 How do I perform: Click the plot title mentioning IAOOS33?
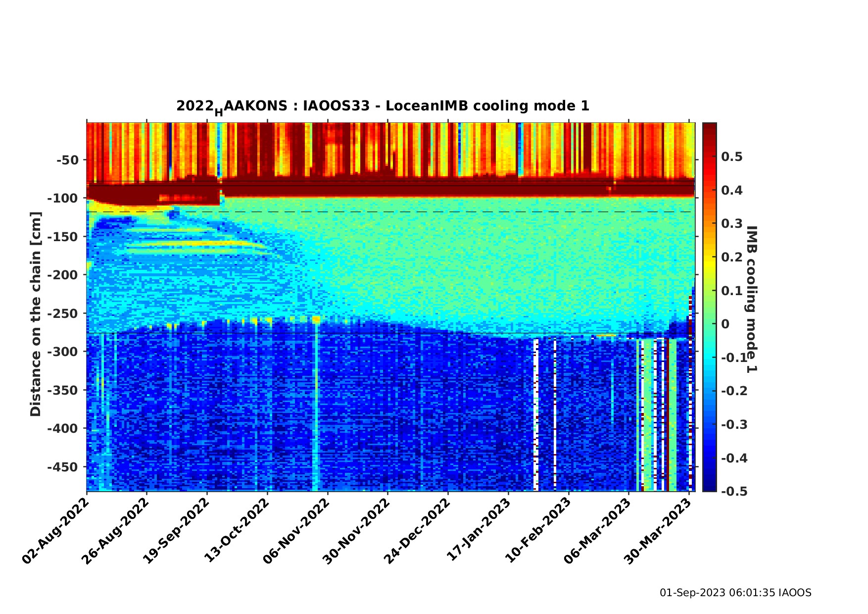383,106
